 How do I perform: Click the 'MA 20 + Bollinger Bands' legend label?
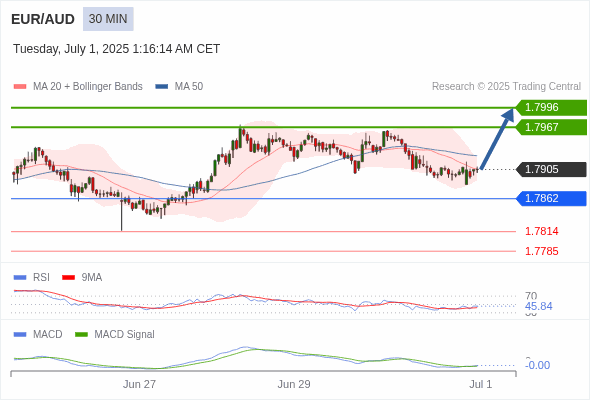click(88, 87)
